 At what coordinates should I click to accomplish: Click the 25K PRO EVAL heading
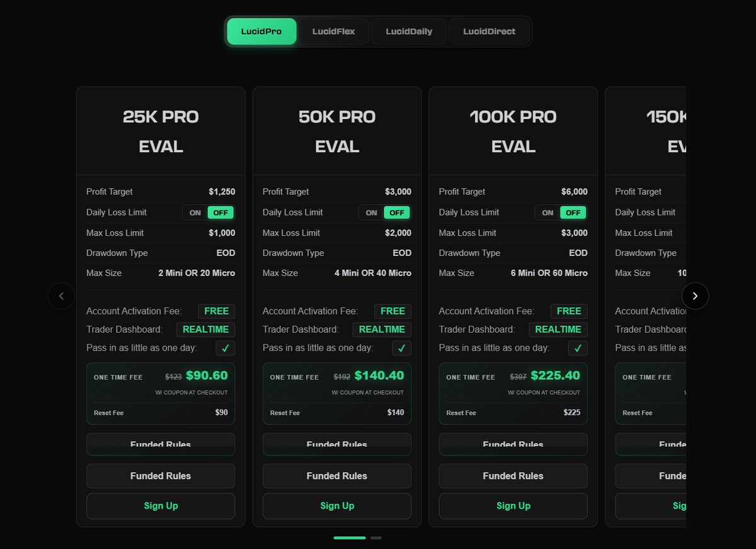161,132
